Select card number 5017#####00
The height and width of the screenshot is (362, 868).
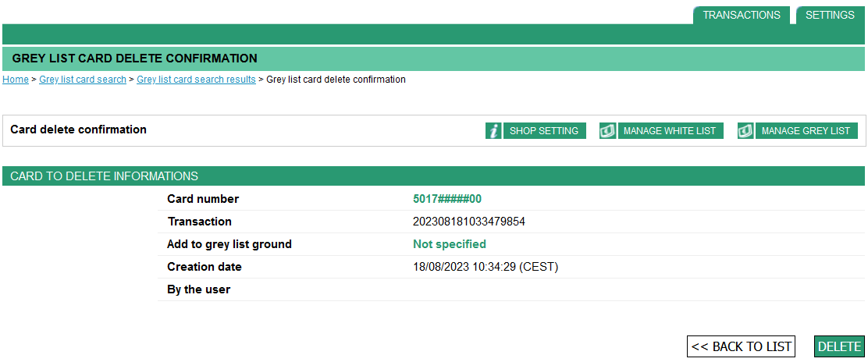[x=447, y=199]
